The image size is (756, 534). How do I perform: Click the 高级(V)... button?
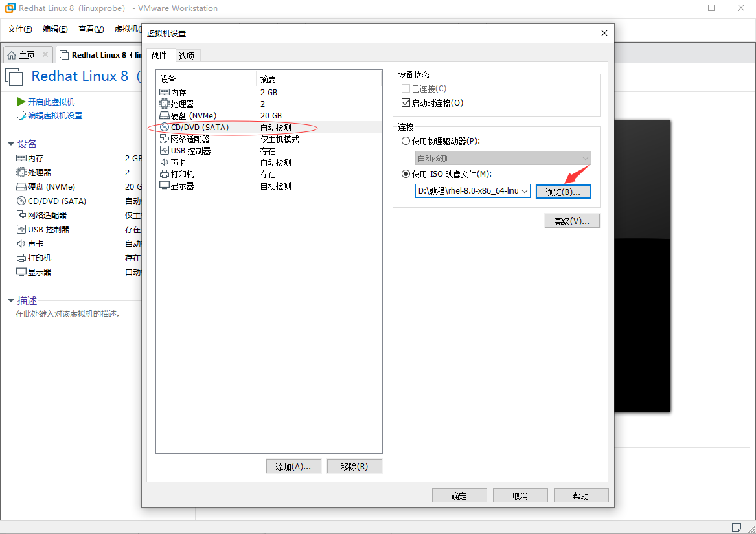[572, 221]
